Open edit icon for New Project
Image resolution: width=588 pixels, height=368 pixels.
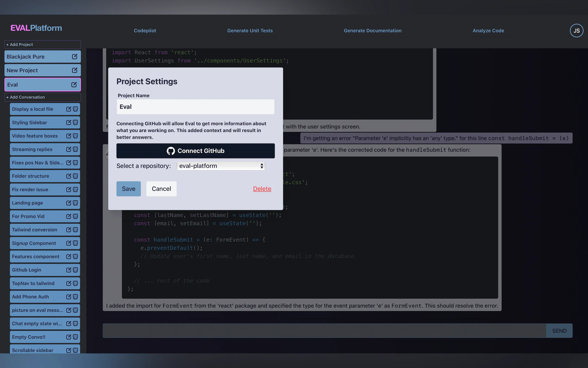click(75, 70)
